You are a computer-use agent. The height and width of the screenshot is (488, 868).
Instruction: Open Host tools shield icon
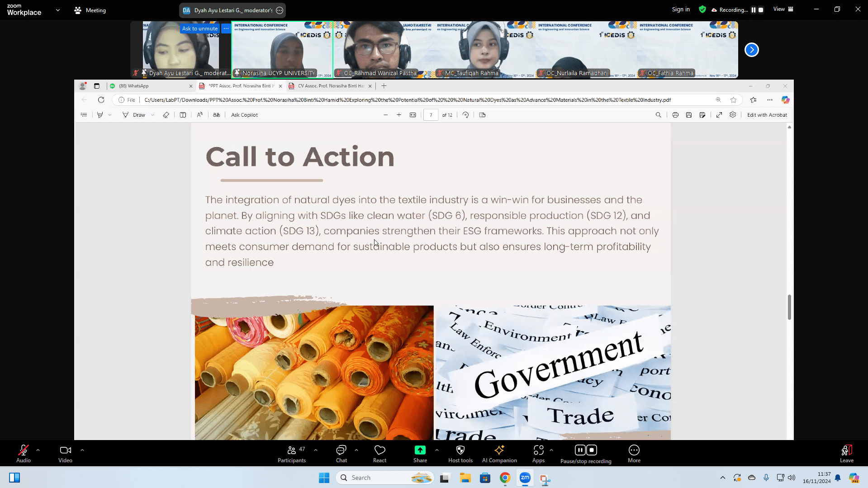point(460,454)
